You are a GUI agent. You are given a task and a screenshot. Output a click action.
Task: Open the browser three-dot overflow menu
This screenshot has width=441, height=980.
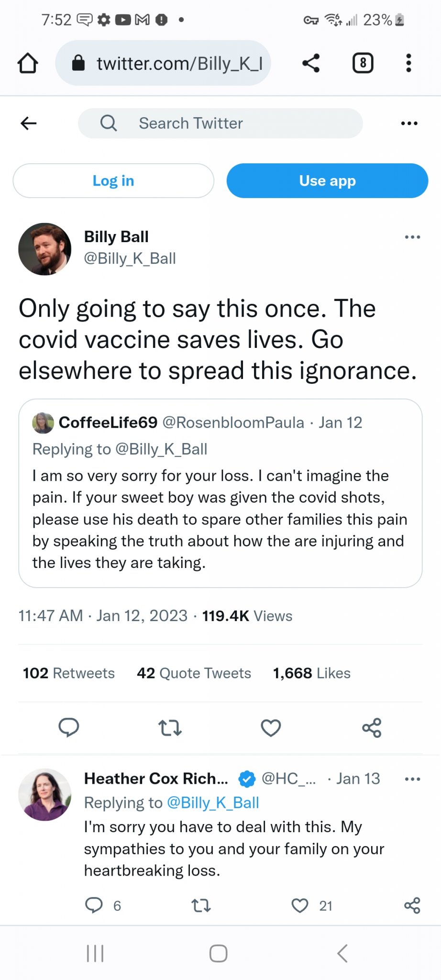[408, 63]
